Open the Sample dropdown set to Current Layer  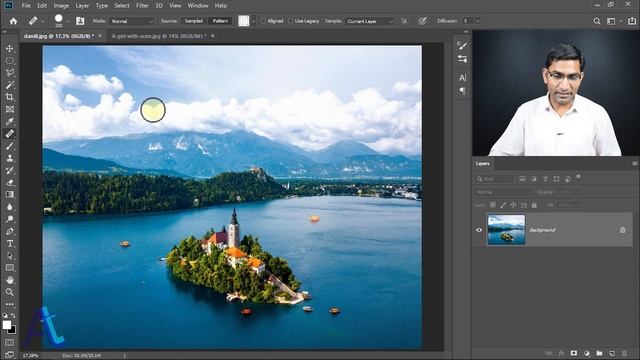pos(369,21)
